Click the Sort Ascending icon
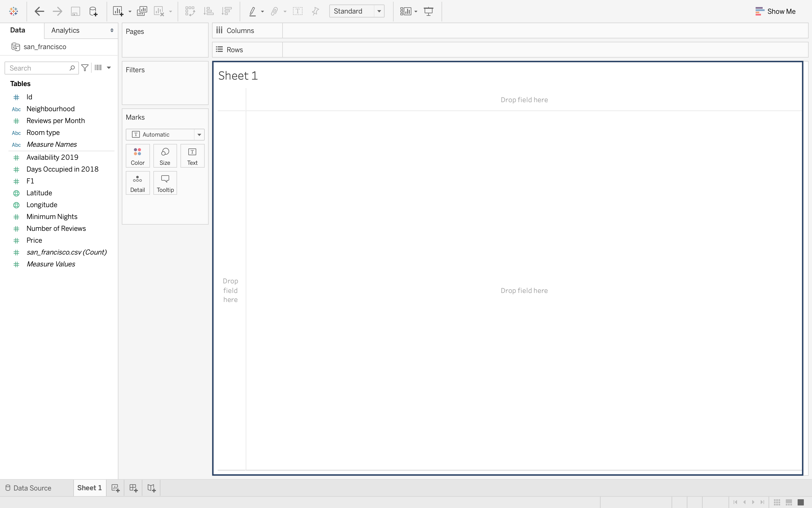This screenshot has height=508, width=812. coord(208,11)
